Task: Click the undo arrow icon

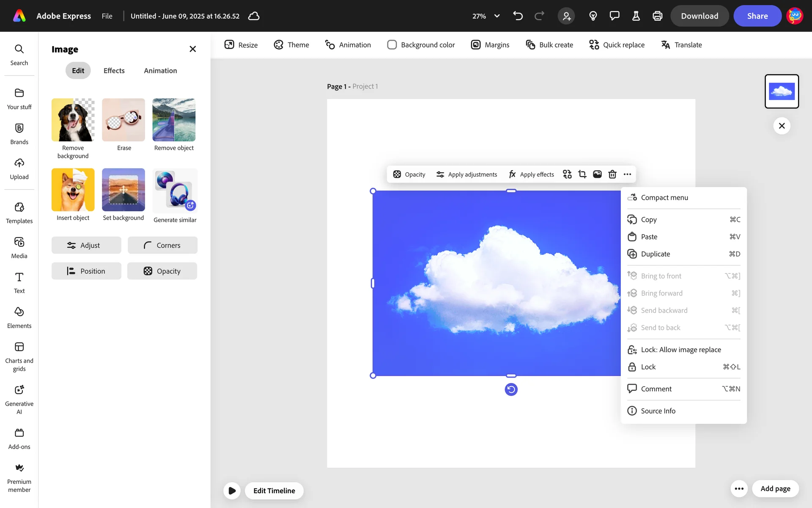Action: (x=518, y=16)
